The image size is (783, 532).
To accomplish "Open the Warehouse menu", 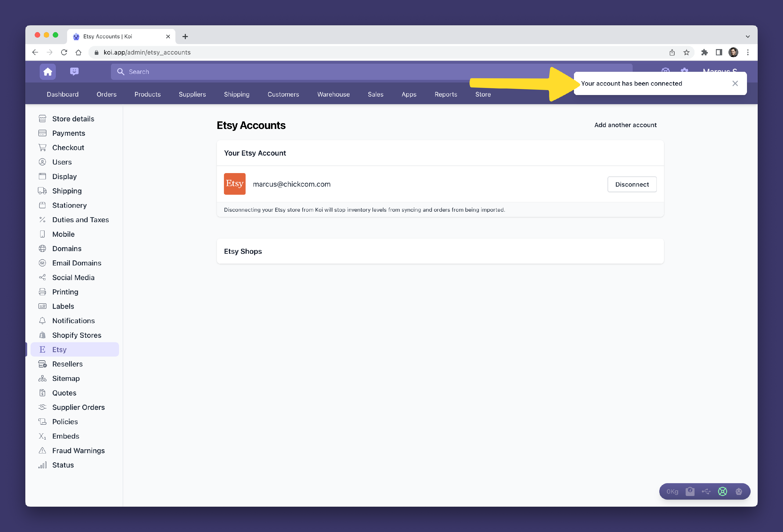I will [x=333, y=94].
